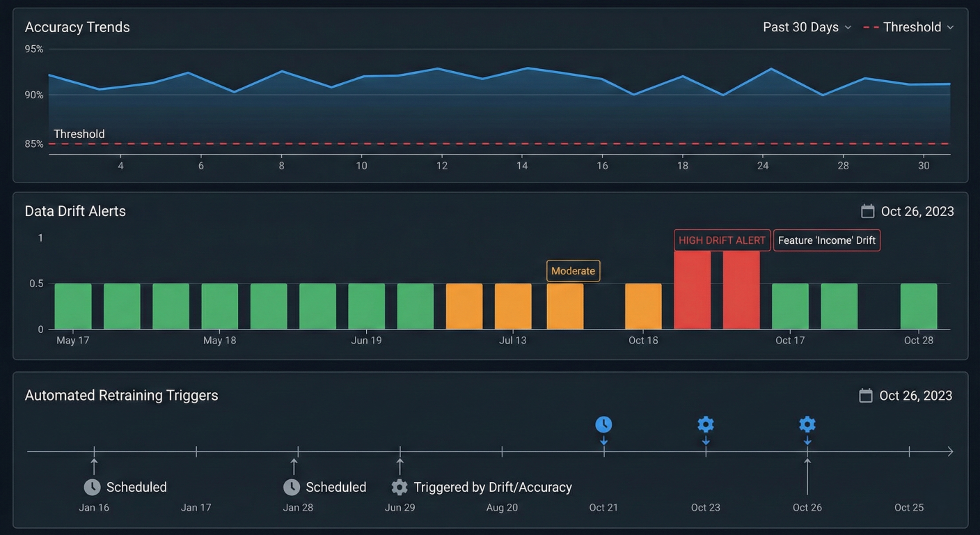The width and height of the screenshot is (980, 535).
Task: Select the Oct 25 timeline tick
Action: tap(909, 451)
